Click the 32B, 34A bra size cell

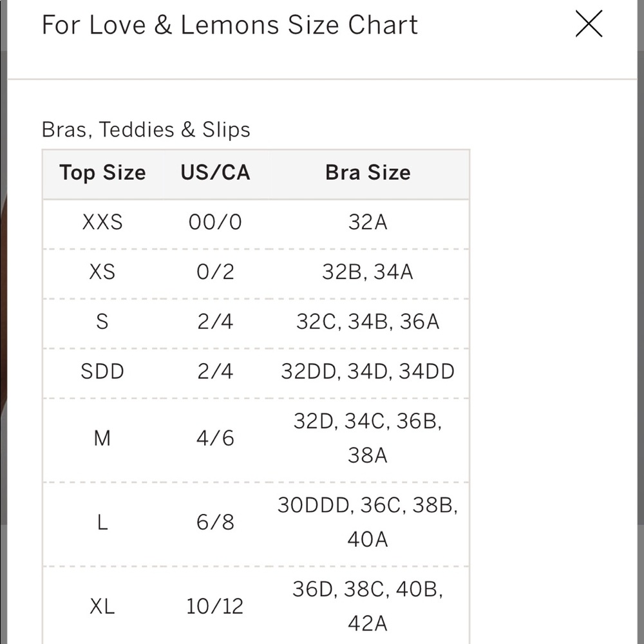368,272
